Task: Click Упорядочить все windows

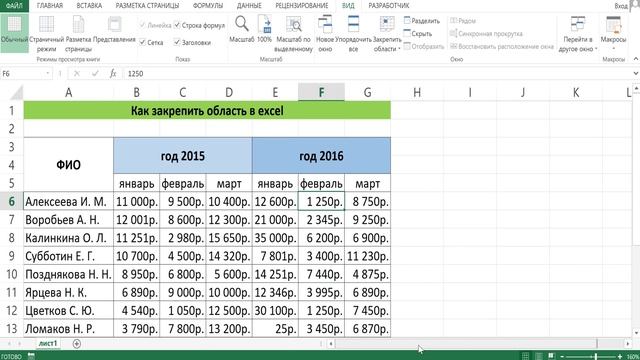Action: click(x=353, y=34)
